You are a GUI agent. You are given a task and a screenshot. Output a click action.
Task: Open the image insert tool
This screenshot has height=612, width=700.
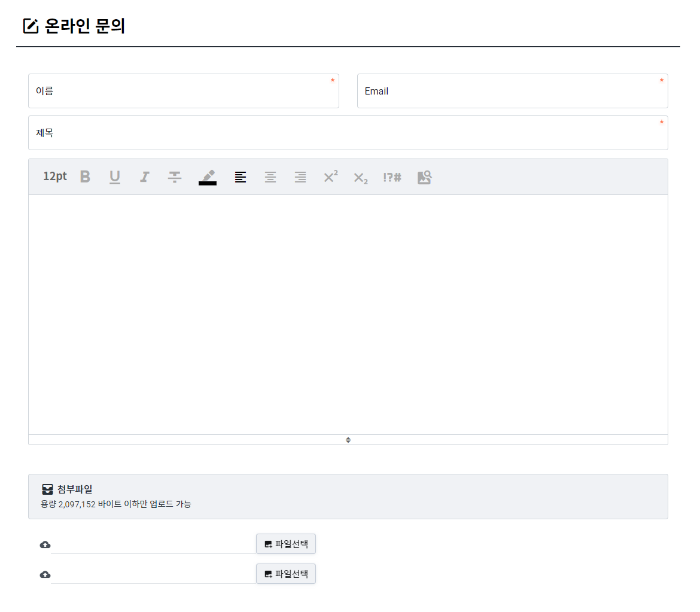click(424, 177)
